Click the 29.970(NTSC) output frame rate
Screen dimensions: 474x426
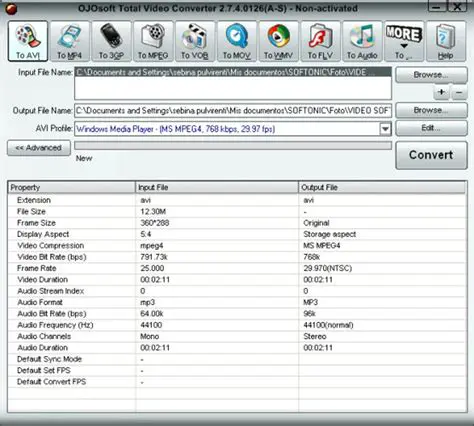point(328,268)
